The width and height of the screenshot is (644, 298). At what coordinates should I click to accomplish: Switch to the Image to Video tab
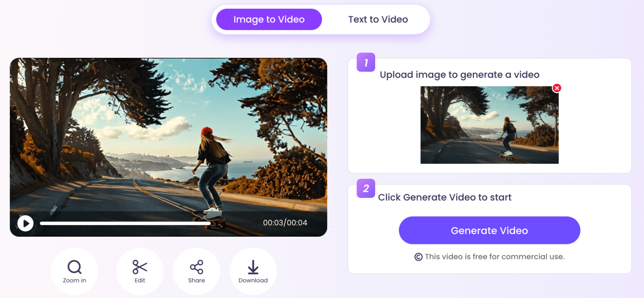coord(269,19)
